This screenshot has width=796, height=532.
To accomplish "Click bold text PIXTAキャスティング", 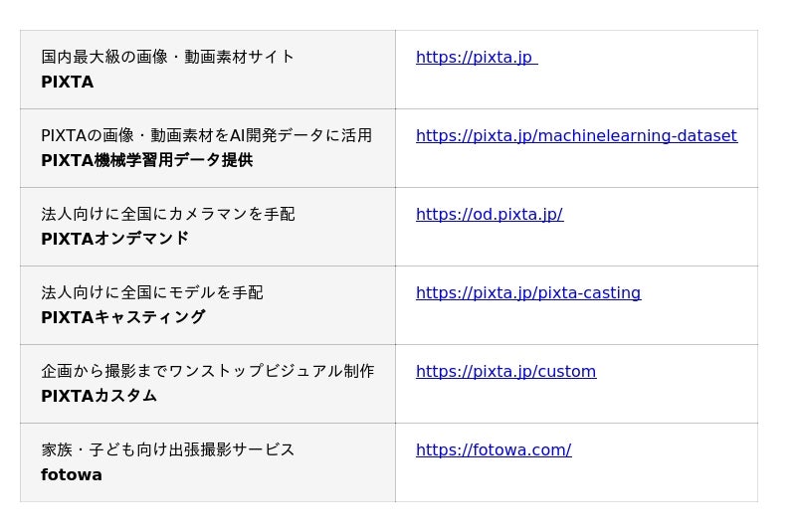I will 122,317.
